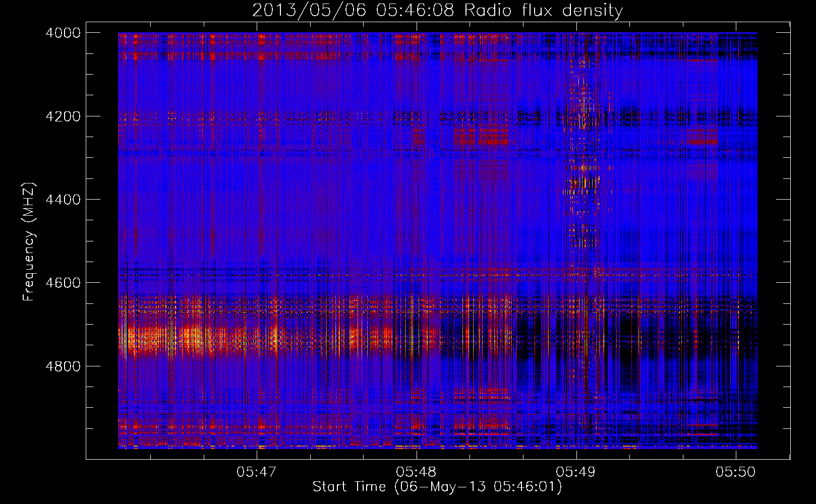Click the plot title "2013/05/06 05:46:08 Radio flux density"
The height and width of the screenshot is (504, 816).
coord(437,11)
